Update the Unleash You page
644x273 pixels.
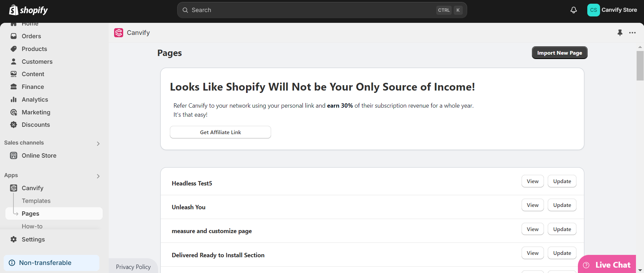562,205
